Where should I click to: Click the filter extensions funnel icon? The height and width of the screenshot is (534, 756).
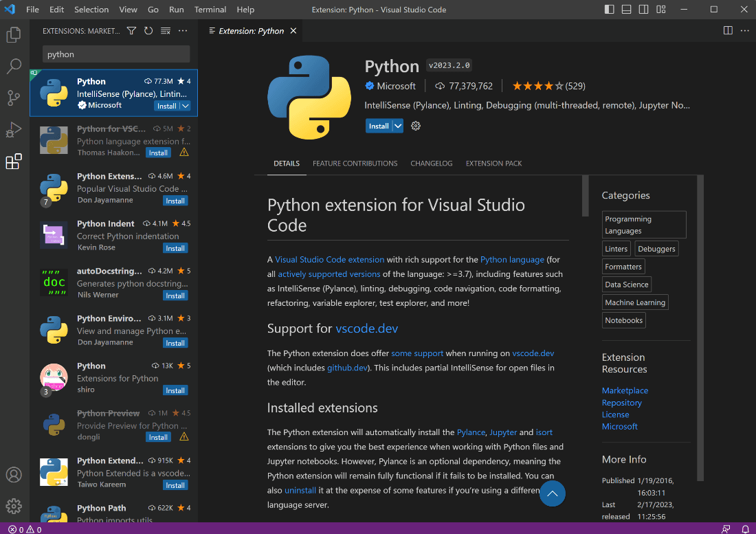coord(131,31)
